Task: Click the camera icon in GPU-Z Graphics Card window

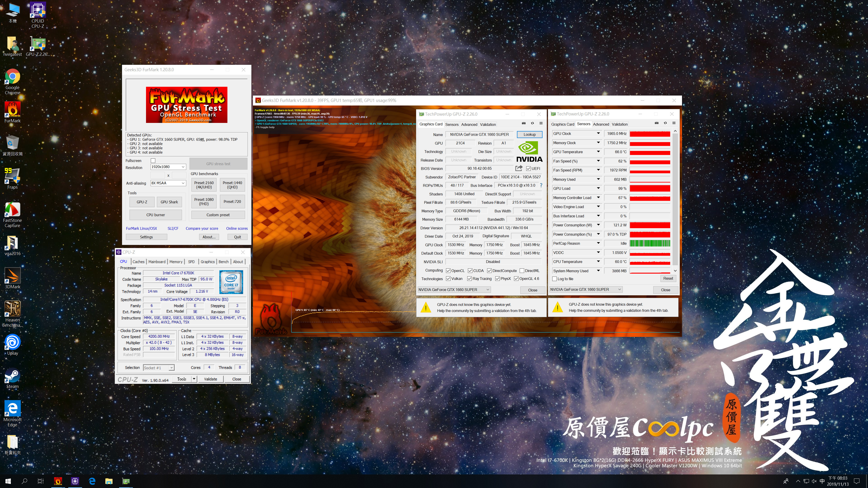Action: click(524, 123)
